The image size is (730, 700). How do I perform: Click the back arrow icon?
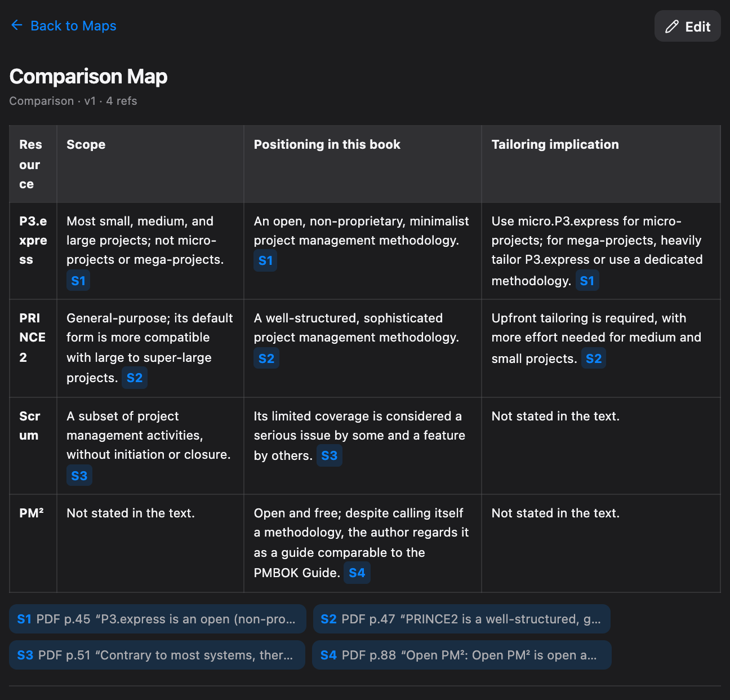[x=17, y=25]
